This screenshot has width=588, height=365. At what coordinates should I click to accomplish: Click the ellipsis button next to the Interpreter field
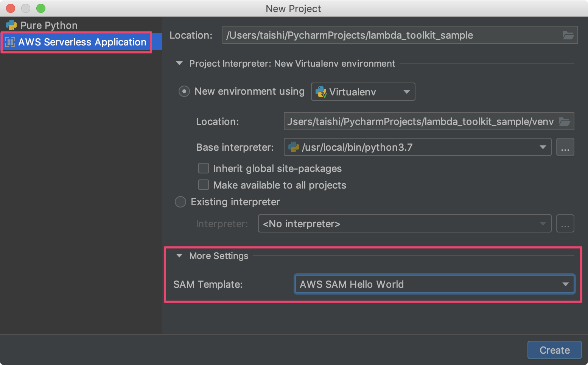tap(565, 223)
